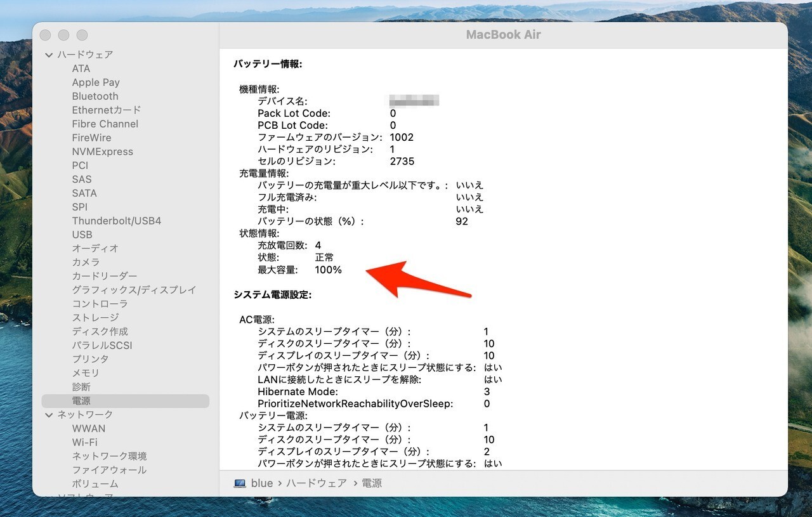812x517 pixels.
Task: Select USB in the sidebar
Action: [82, 235]
